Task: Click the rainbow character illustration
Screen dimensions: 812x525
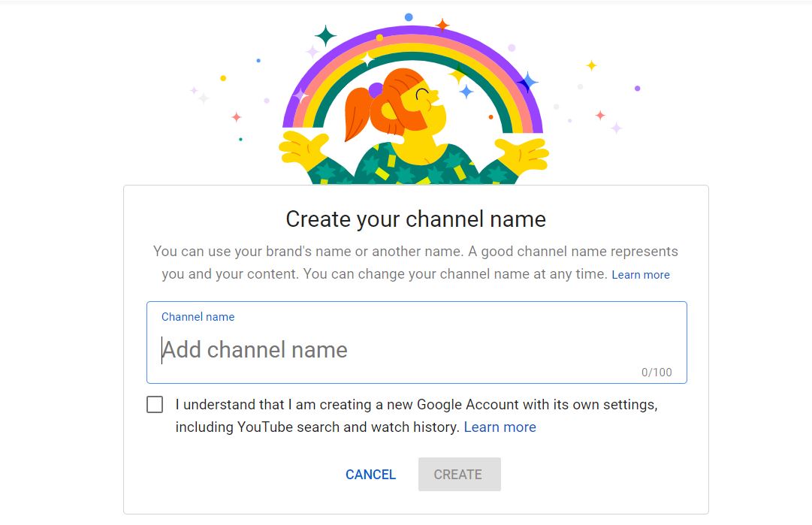Action: (x=414, y=106)
